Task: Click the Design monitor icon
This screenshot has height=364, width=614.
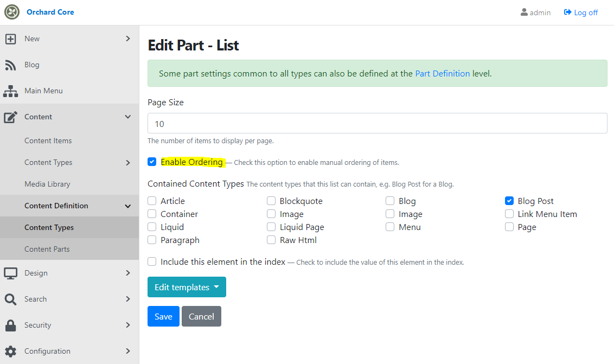Action: [x=10, y=273]
